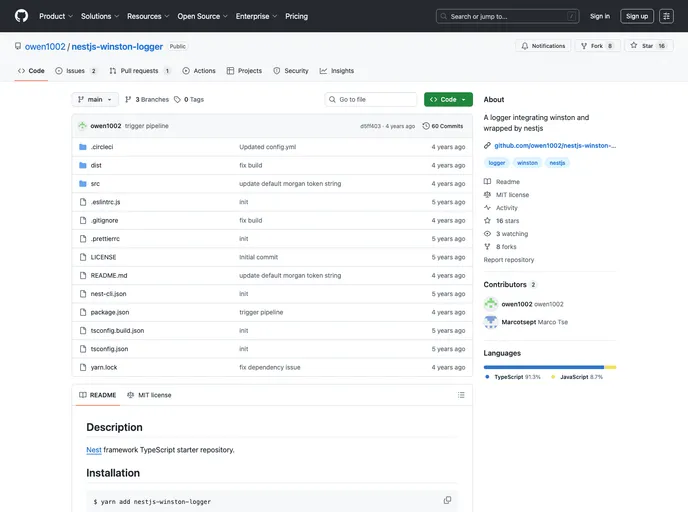Open nest-cli.json file
The height and width of the screenshot is (512, 688).
coord(108,294)
